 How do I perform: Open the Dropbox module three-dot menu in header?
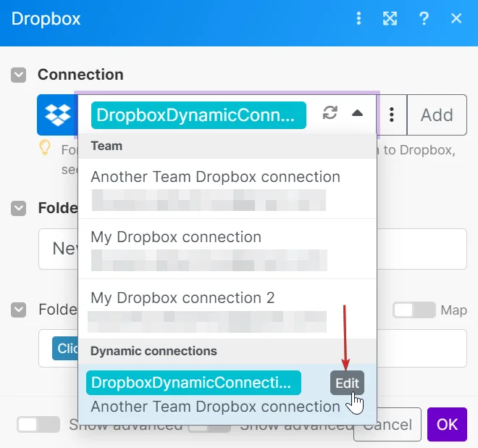[358, 18]
